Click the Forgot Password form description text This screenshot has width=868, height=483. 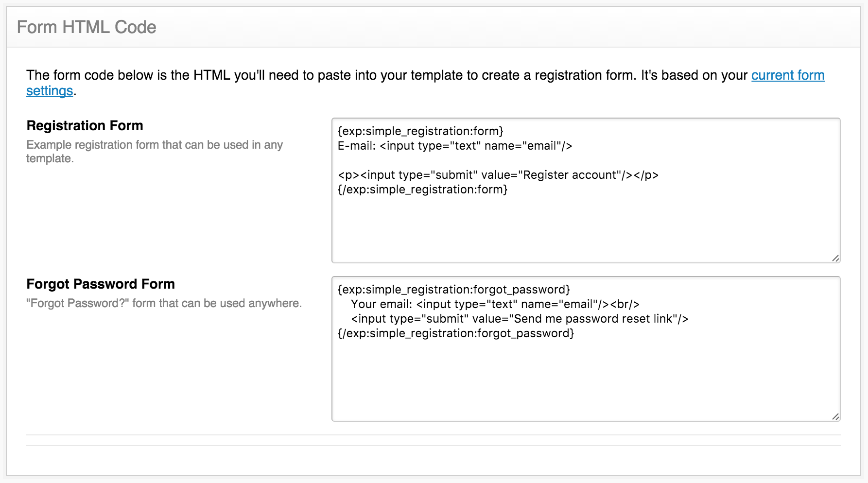(x=164, y=303)
